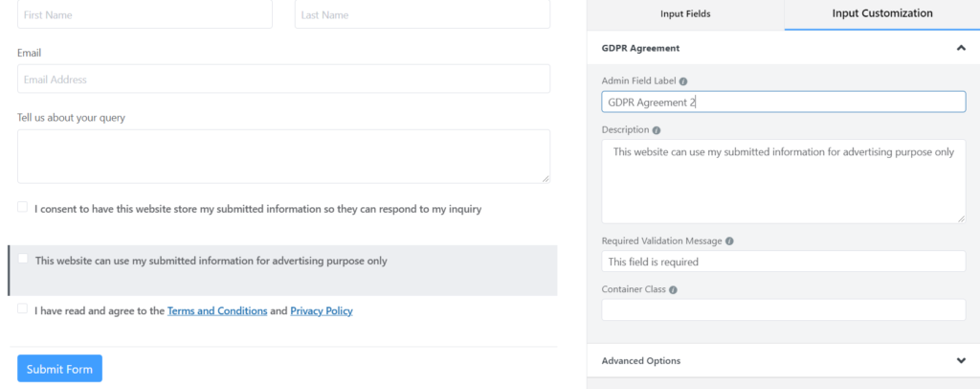Click the Admin Field Label text box

click(783, 102)
